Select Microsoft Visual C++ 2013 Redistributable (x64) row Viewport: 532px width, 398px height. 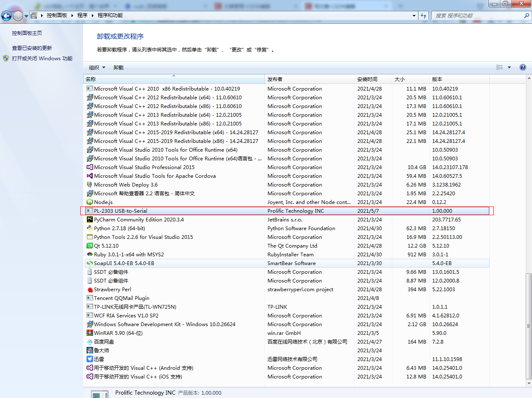[287, 115]
